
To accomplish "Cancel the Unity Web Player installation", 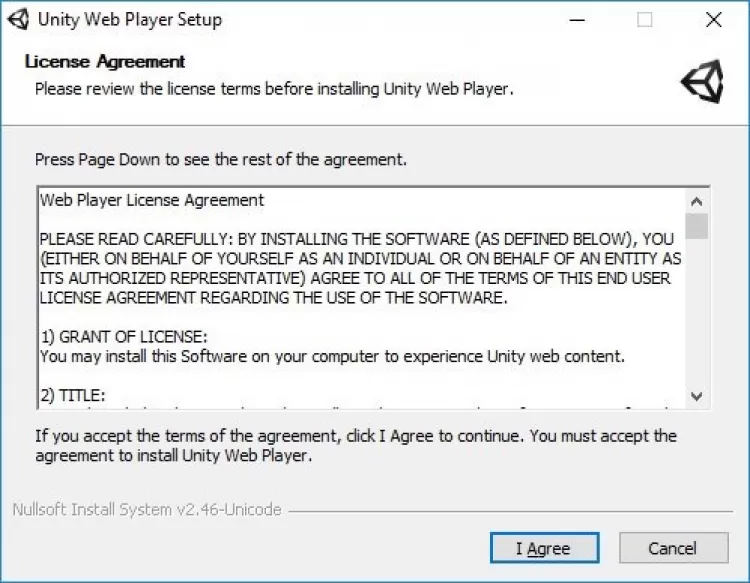I will coord(673,548).
